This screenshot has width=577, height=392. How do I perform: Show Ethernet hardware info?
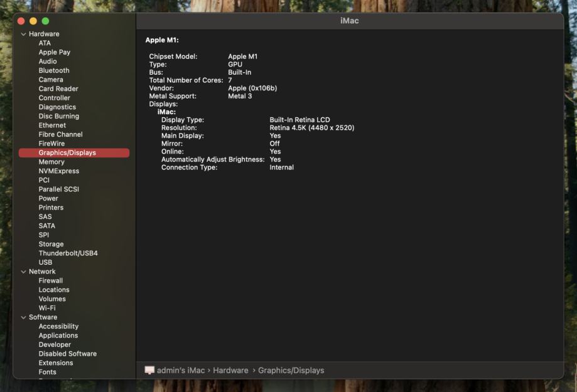click(52, 125)
